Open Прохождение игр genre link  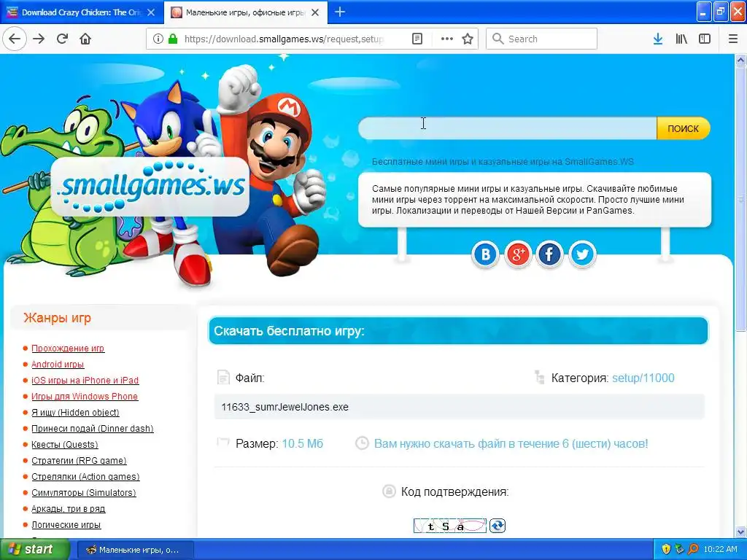pyautogui.click(x=68, y=348)
